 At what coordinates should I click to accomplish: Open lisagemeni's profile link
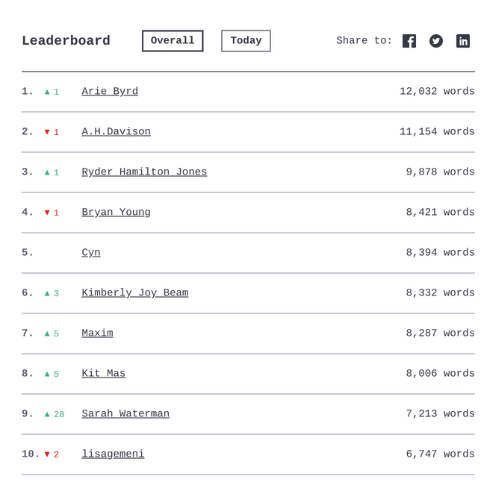(x=113, y=454)
